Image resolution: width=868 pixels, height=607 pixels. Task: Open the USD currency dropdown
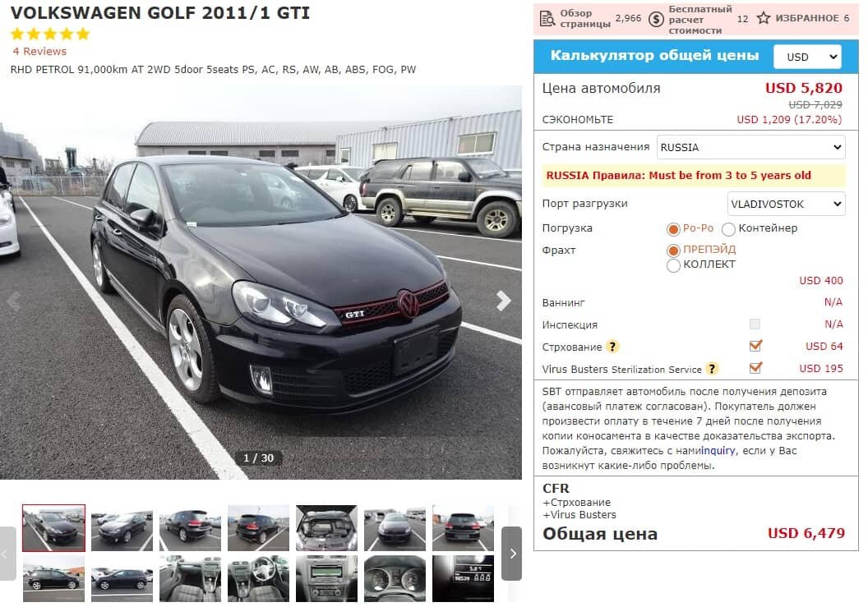click(x=807, y=57)
